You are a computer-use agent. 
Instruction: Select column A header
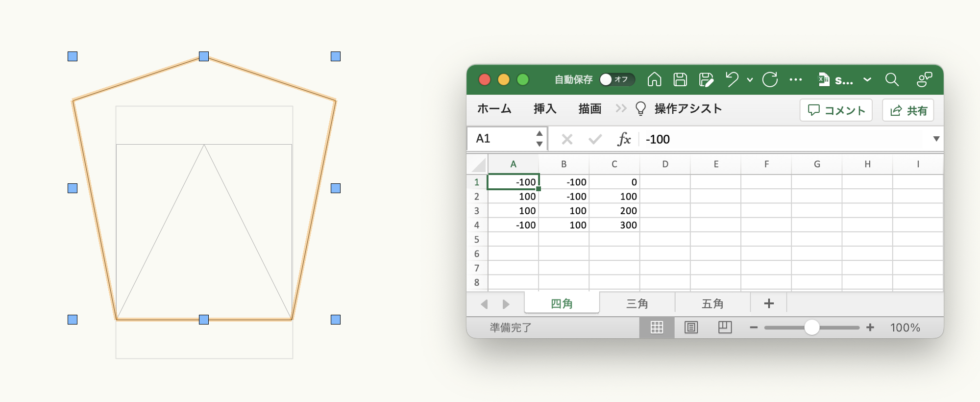coord(513,164)
